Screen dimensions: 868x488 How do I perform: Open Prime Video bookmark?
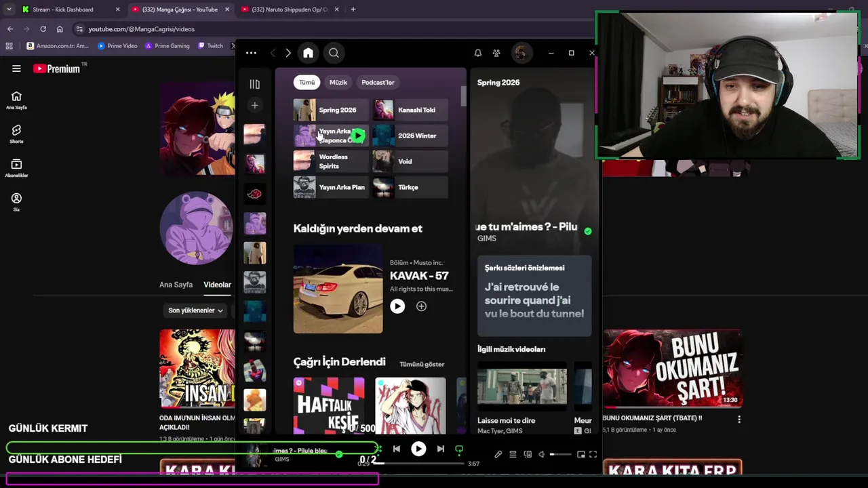click(117, 46)
